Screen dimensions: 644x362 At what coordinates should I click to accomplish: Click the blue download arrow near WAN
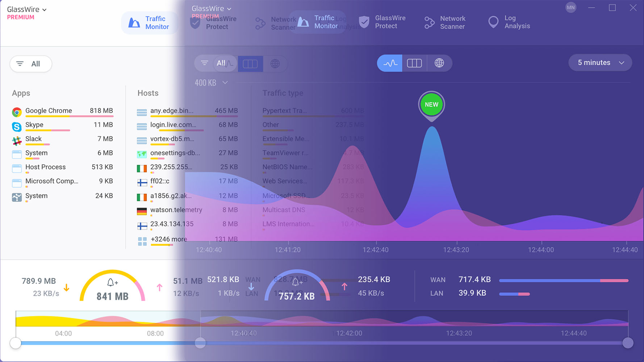point(251,287)
